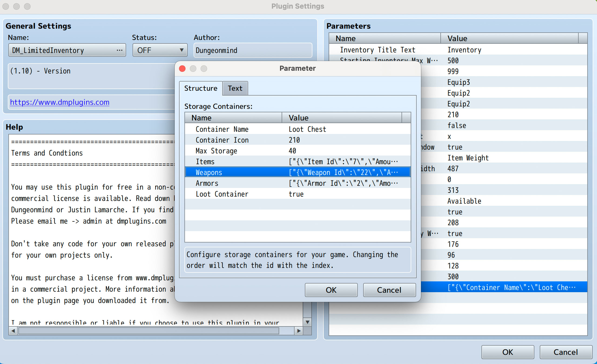Open the Status OFF dropdown
The height and width of the screenshot is (364, 597).
(160, 50)
